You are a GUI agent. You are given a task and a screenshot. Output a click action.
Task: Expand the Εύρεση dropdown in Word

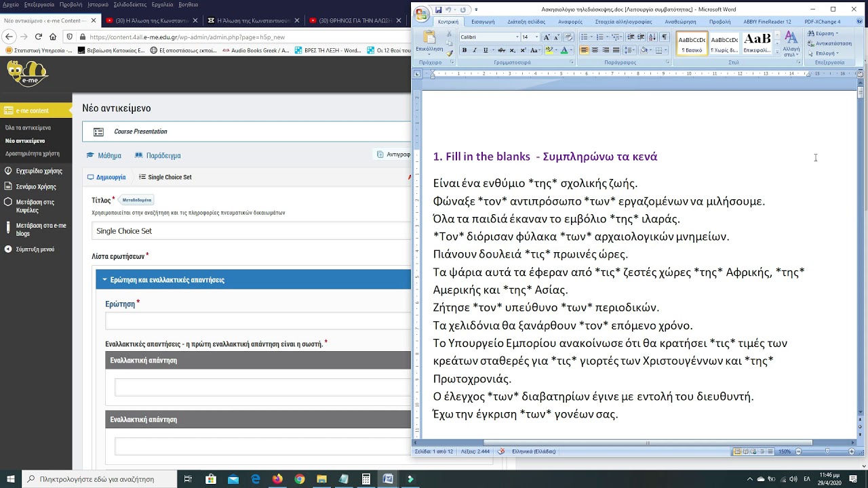[837, 33]
